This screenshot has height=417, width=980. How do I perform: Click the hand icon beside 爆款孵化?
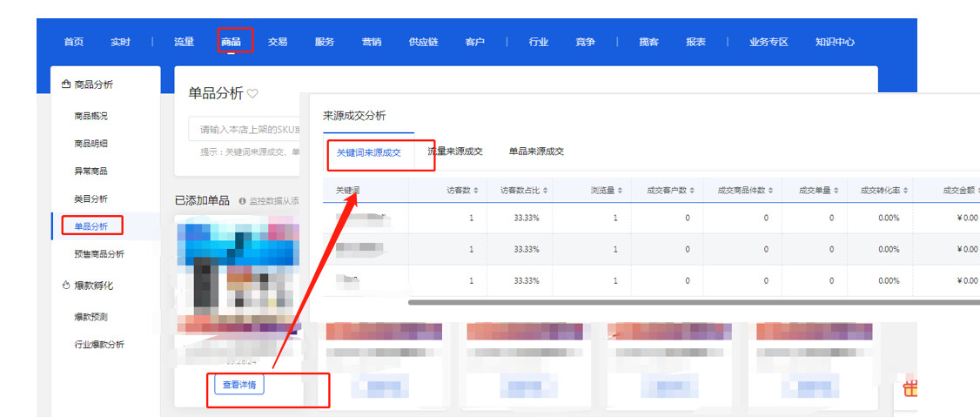coord(65,285)
